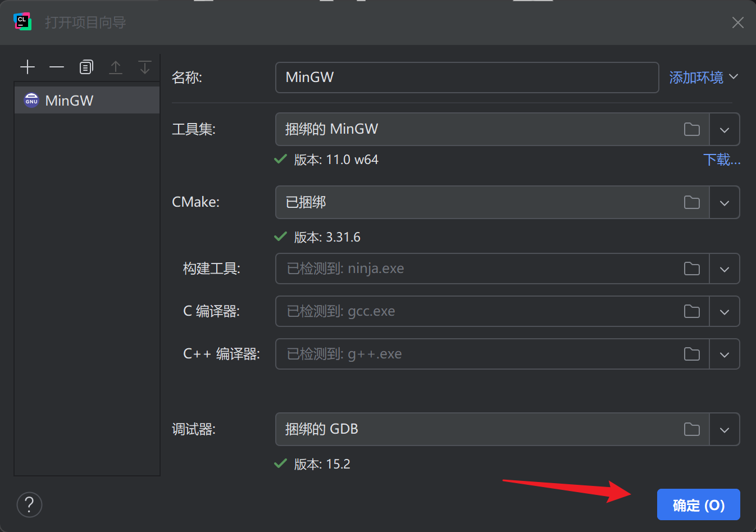Close the 打开项目向导 dialog
756x532 pixels.
(738, 22)
